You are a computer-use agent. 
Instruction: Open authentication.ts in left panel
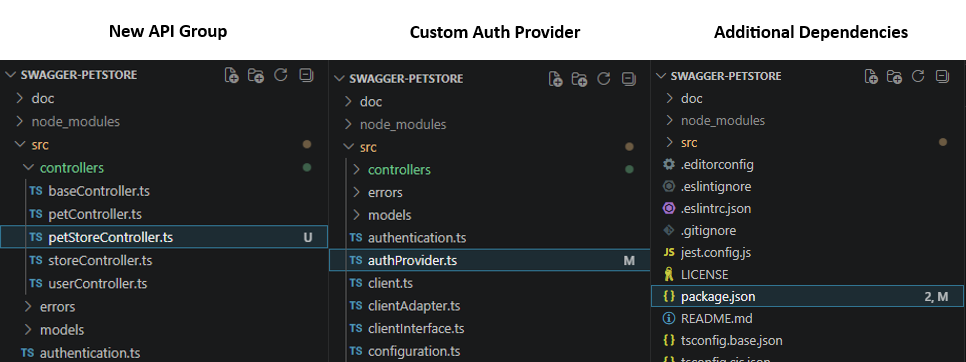point(90,353)
